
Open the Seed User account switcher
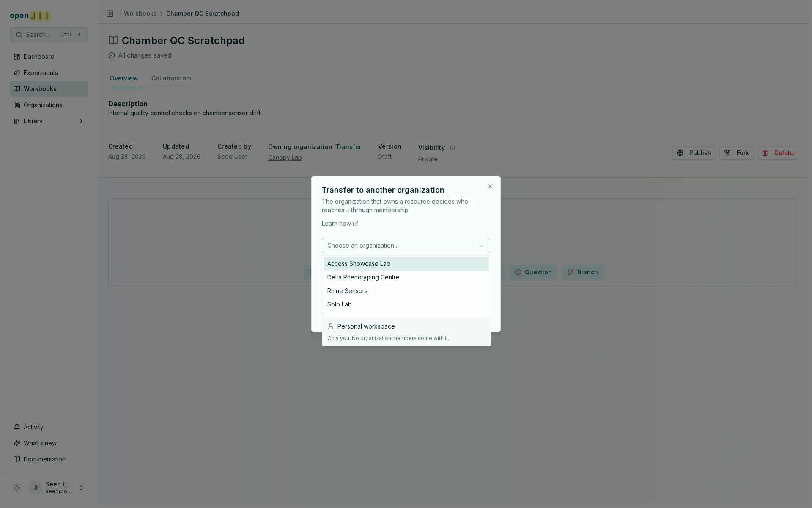pos(58,488)
